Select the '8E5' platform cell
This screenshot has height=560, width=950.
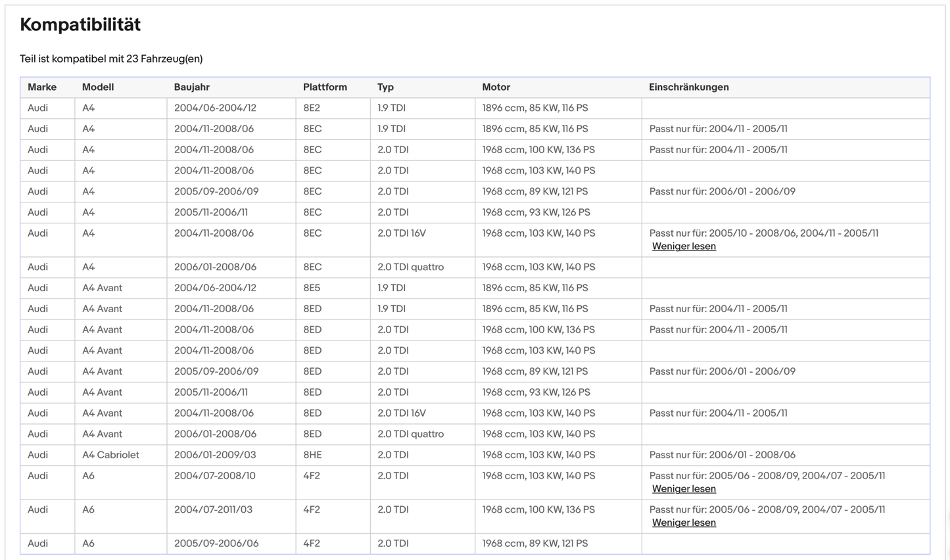coord(312,288)
